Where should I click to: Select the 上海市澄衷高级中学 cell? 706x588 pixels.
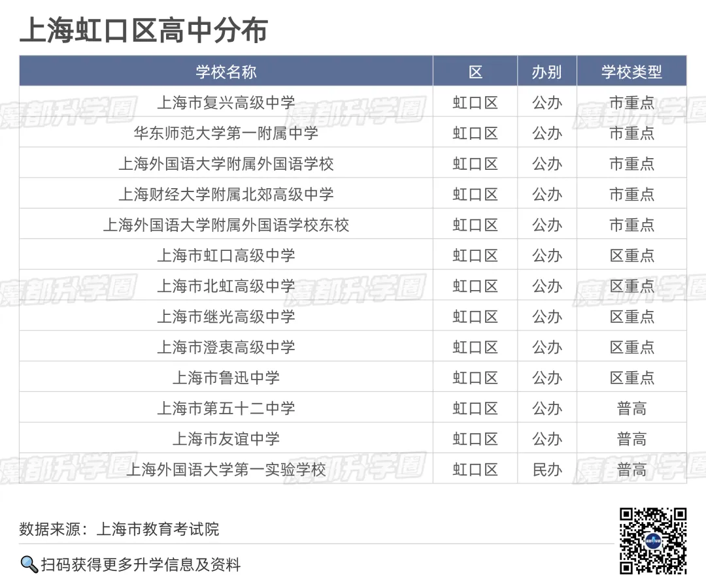click(x=226, y=347)
